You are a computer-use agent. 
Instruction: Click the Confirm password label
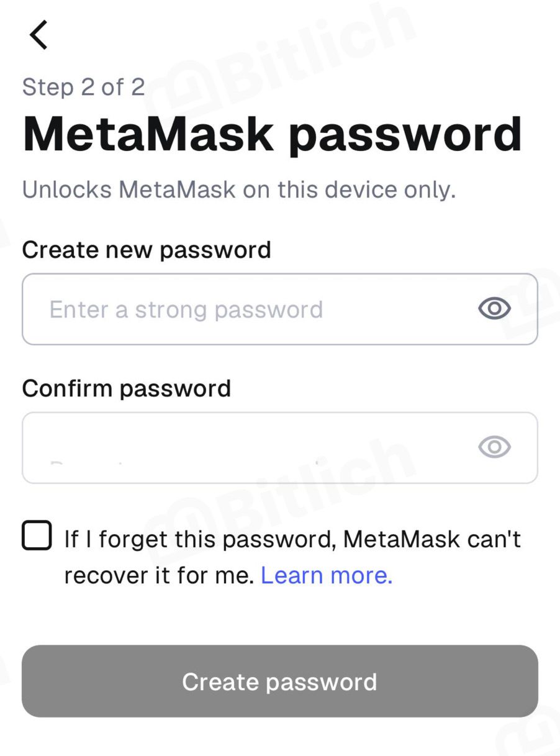coord(127,389)
